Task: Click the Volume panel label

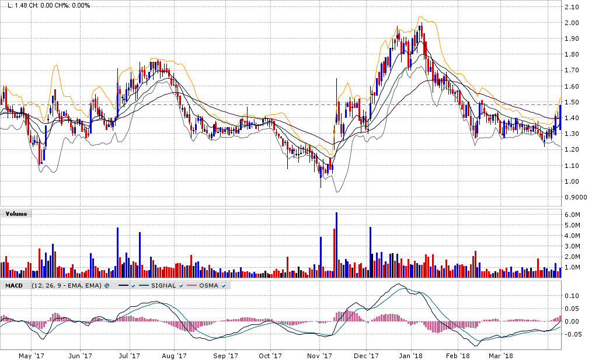Action: pos(16,214)
